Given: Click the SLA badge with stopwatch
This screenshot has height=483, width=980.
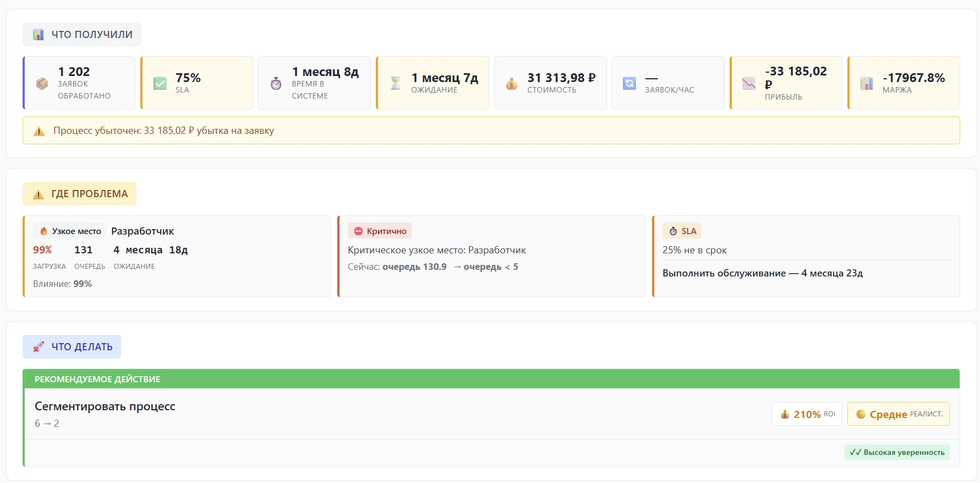Looking at the screenshot, I should (682, 231).
